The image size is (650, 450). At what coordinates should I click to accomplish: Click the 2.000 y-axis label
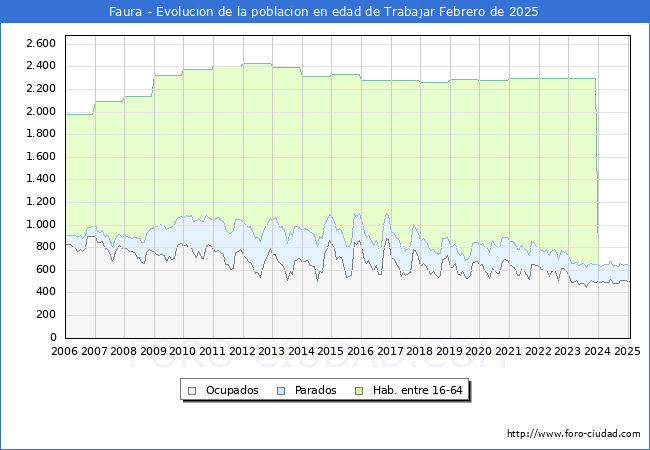pos(41,111)
